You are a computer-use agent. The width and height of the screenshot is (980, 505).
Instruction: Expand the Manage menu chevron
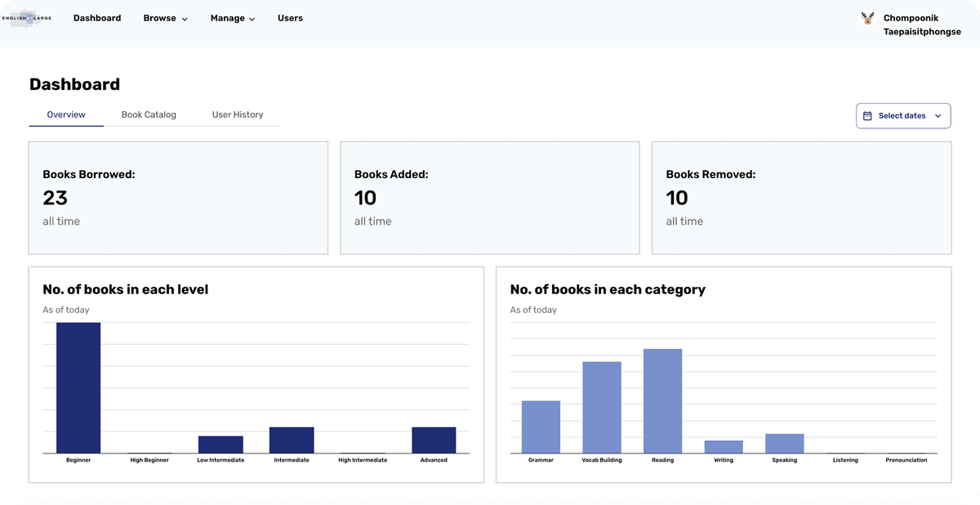pos(252,19)
